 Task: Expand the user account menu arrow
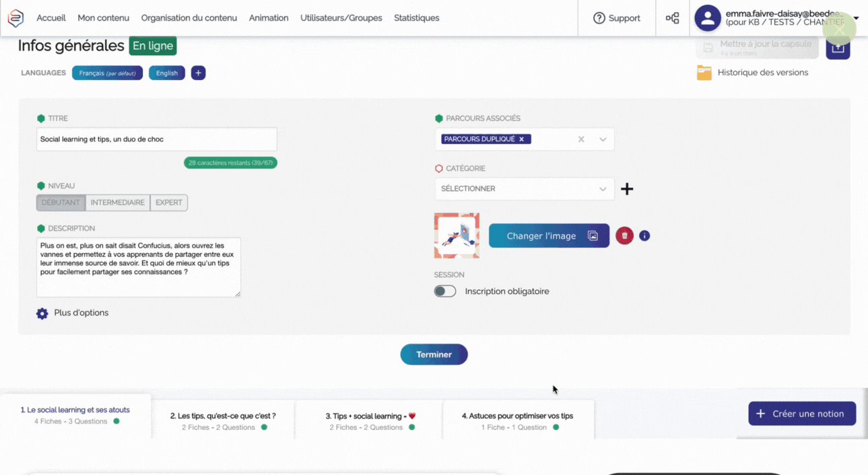(x=856, y=18)
